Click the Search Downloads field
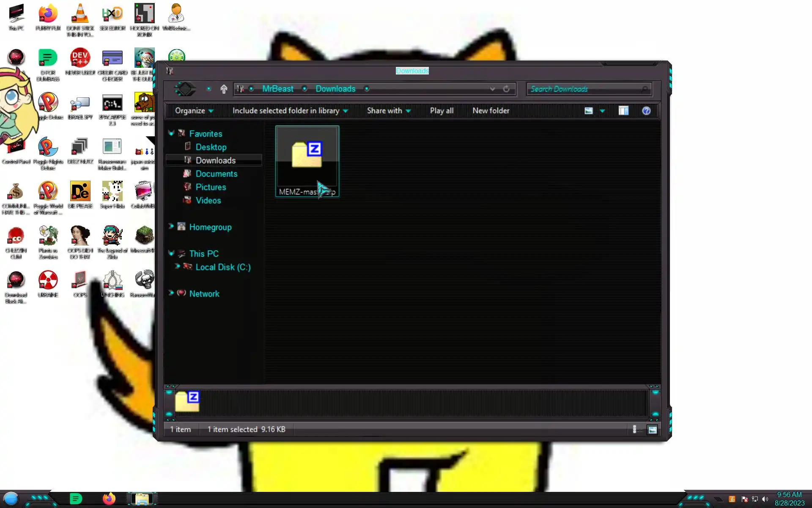 (x=584, y=89)
